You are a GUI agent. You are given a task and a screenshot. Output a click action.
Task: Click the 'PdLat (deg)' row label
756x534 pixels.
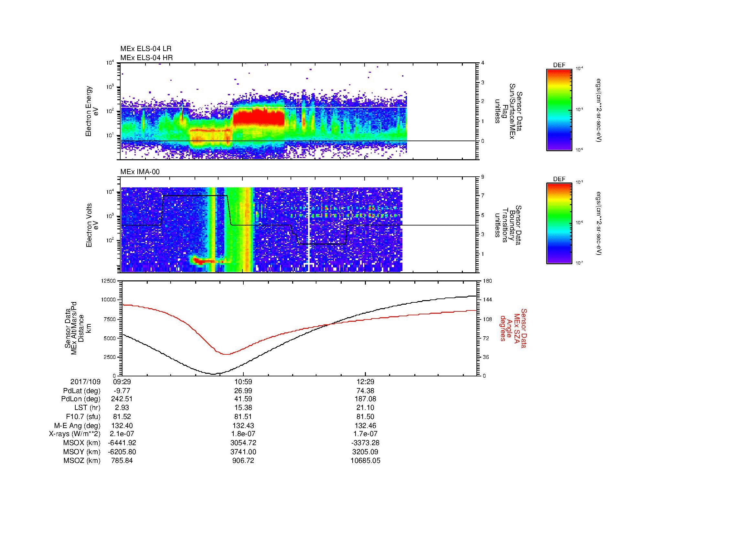pos(82,391)
